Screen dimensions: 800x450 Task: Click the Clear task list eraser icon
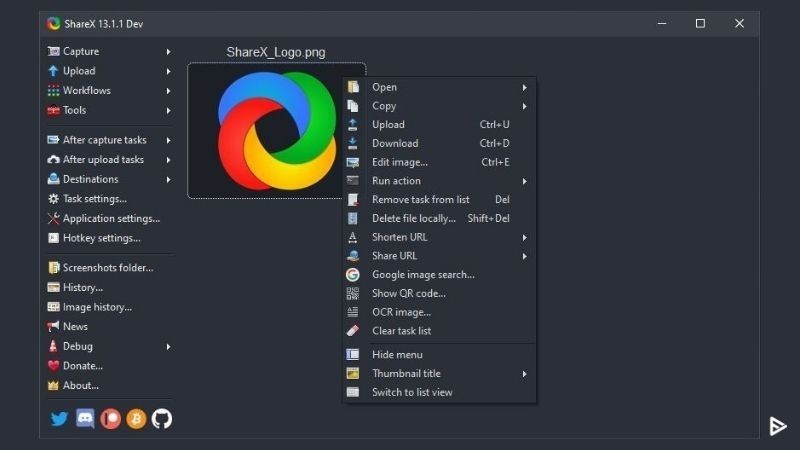pyautogui.click(x=353, y=331)
